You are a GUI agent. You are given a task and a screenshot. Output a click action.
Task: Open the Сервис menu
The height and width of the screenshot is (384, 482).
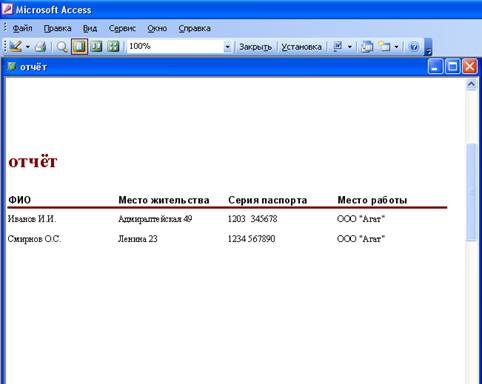pos(122,28)
